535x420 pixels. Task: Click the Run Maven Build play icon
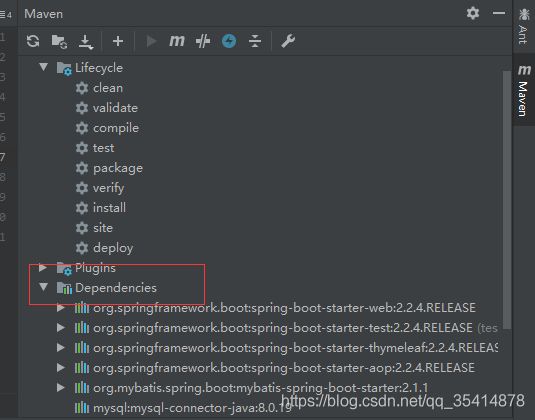(x=151, y=41)
